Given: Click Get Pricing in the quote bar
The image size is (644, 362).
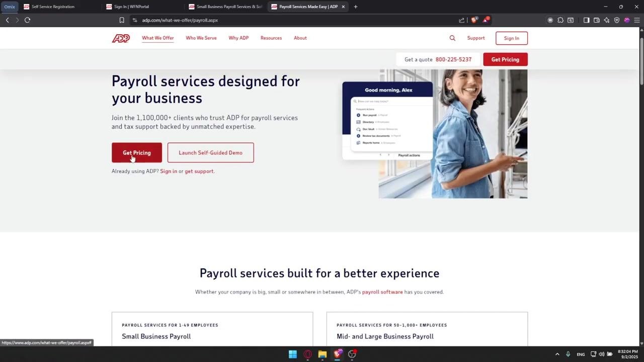Looking at the screenshot, I should 505,59.
